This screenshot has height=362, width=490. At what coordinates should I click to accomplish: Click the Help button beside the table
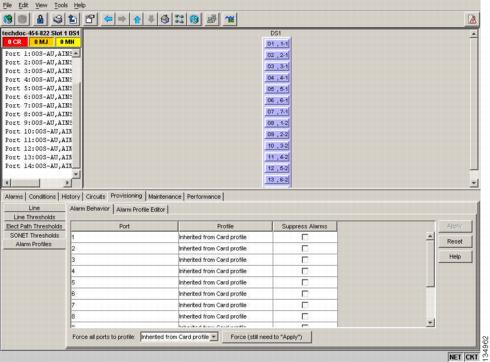coord(455,257)
